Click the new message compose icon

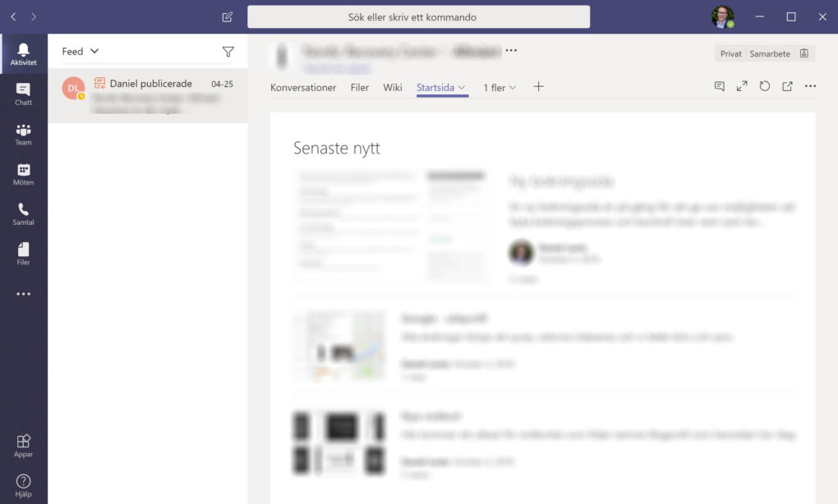click(228, 16)
